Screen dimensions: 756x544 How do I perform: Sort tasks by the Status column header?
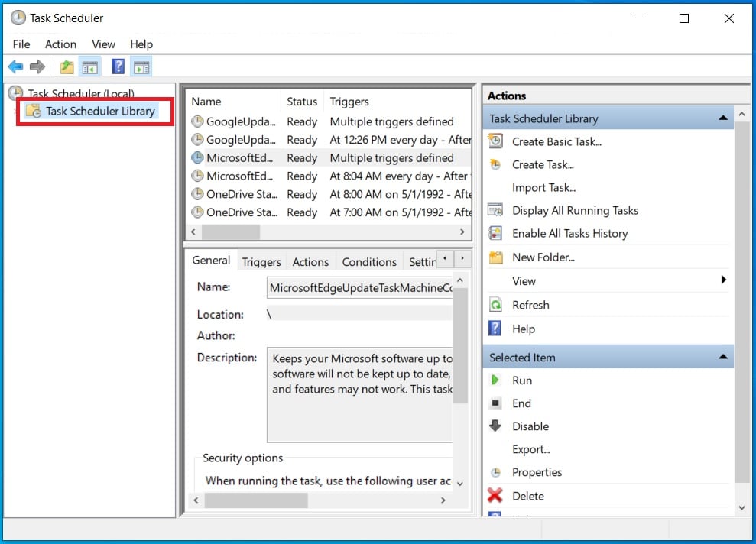tap(302, 101)
